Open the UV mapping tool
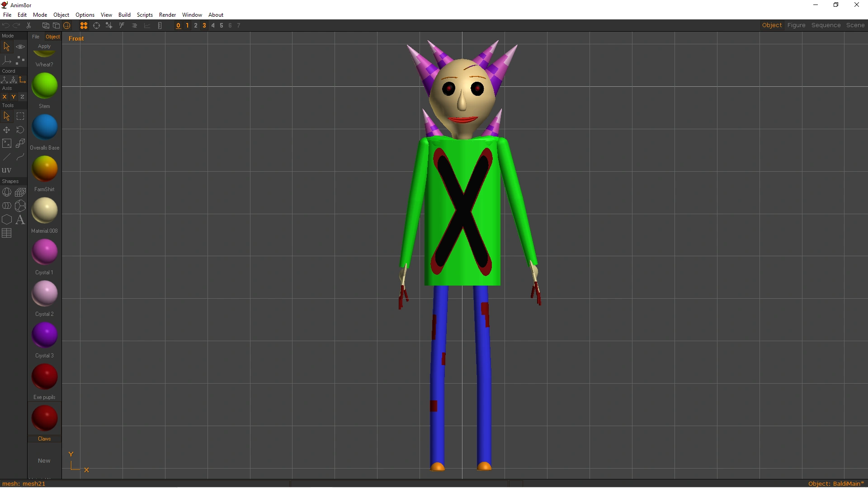 pos(6,170)
